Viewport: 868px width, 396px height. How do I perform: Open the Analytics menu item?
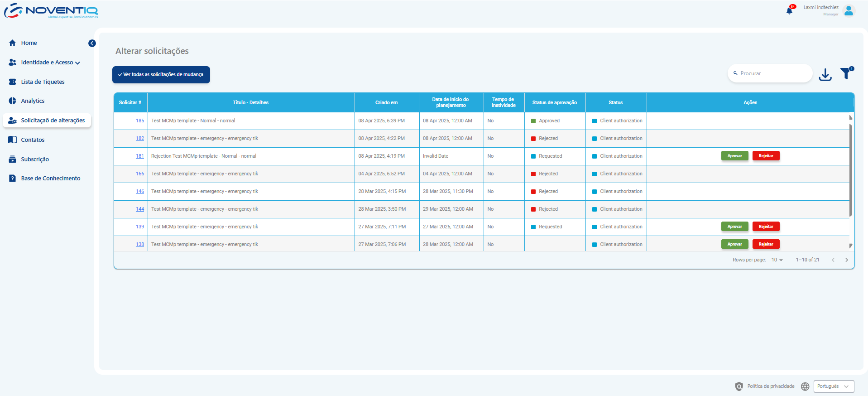click(33, 101)
